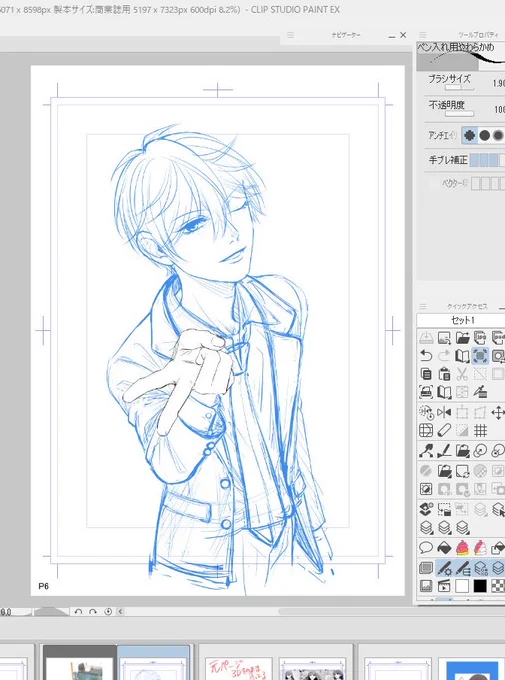Flip canvas horizontally with the mirror icon
Viewport: 505px width, 680px height.
444,412
